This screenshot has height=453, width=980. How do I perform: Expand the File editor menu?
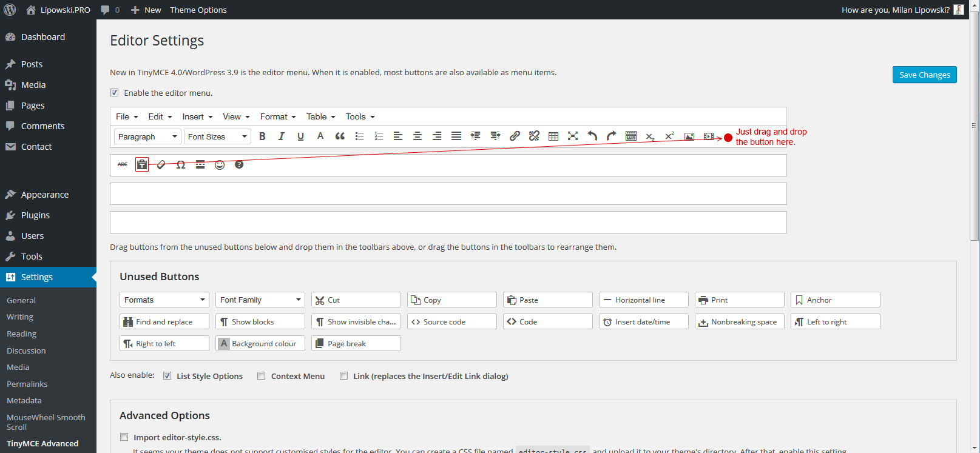click(x=127, y=116)
